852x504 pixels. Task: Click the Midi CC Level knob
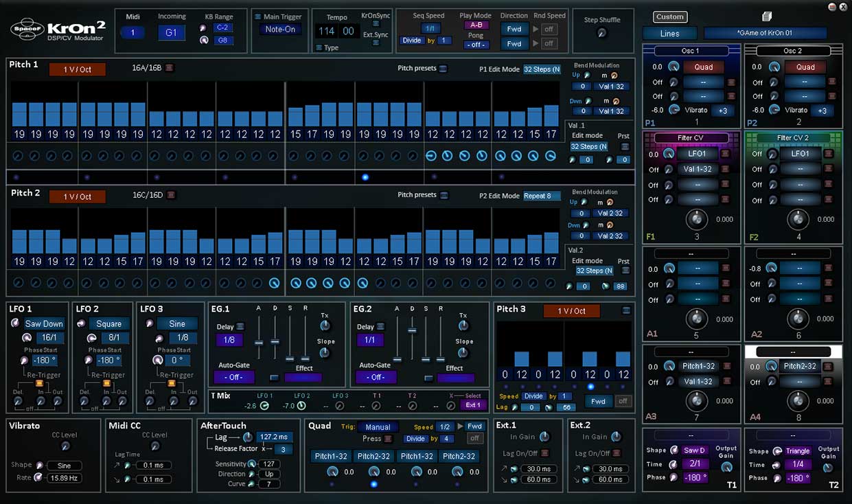coord(154,446)
